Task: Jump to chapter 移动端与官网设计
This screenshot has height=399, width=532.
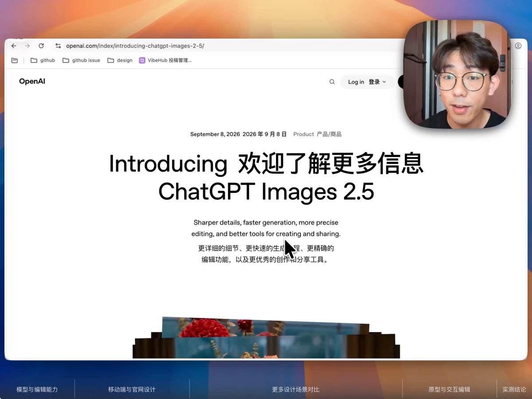Action: 132,389
